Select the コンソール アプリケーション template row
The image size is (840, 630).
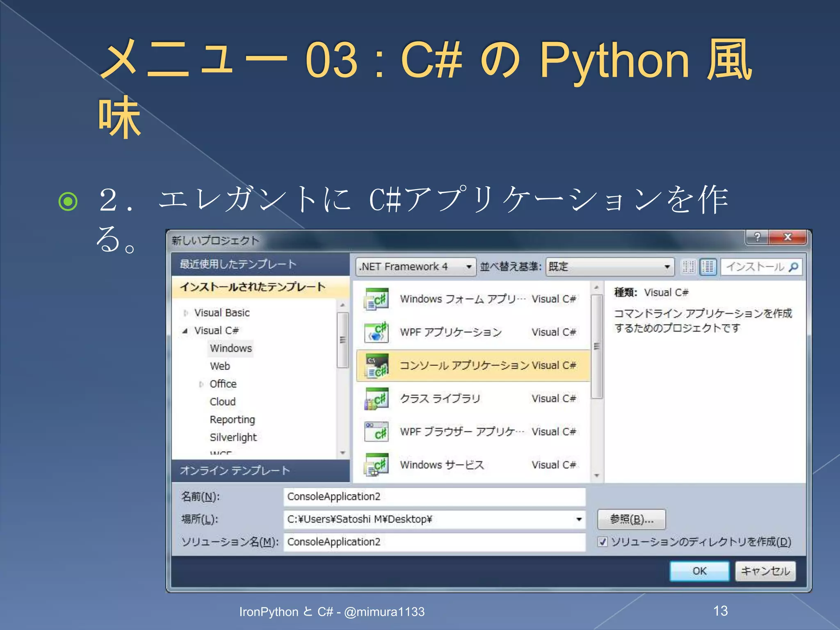473,365
